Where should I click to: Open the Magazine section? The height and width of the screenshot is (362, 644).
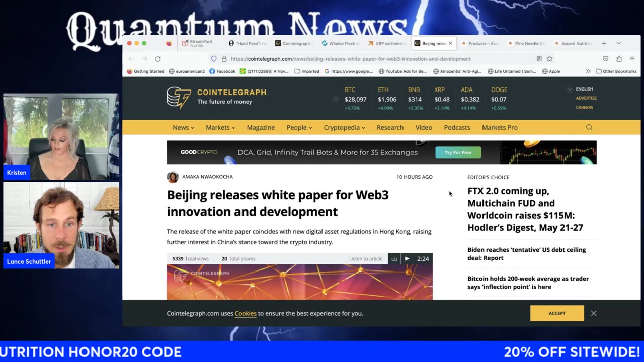[x=261, y=127]
